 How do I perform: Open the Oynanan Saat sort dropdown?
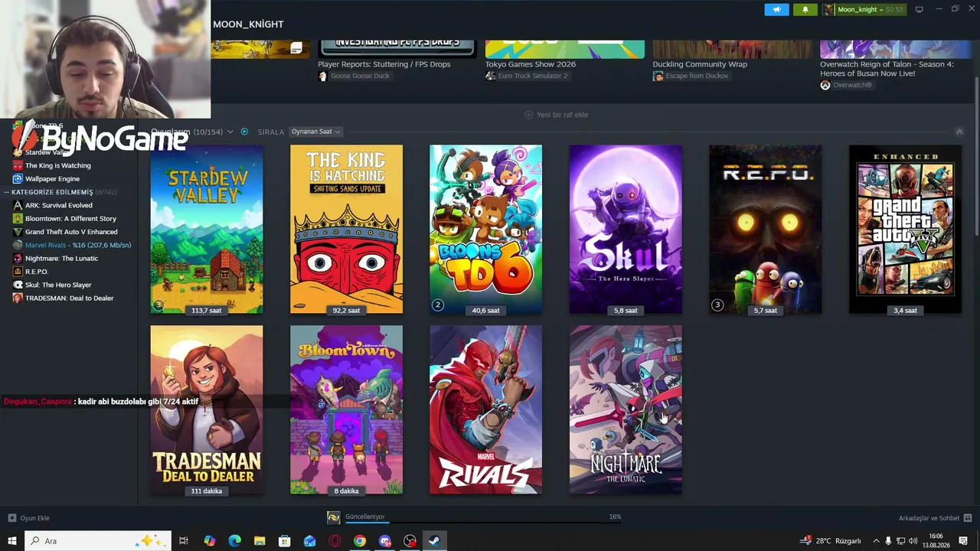(315, 132)
